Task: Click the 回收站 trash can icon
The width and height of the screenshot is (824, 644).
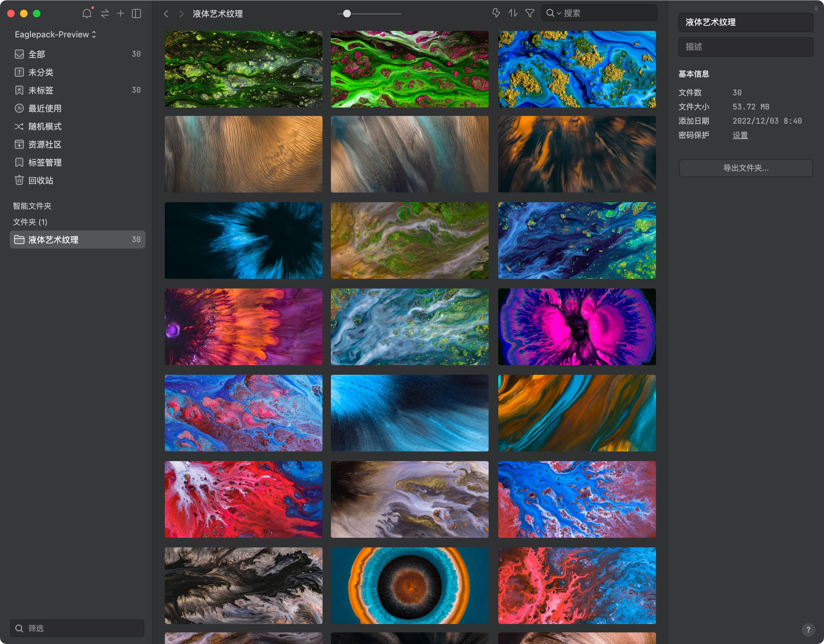Action: [19, 180]
